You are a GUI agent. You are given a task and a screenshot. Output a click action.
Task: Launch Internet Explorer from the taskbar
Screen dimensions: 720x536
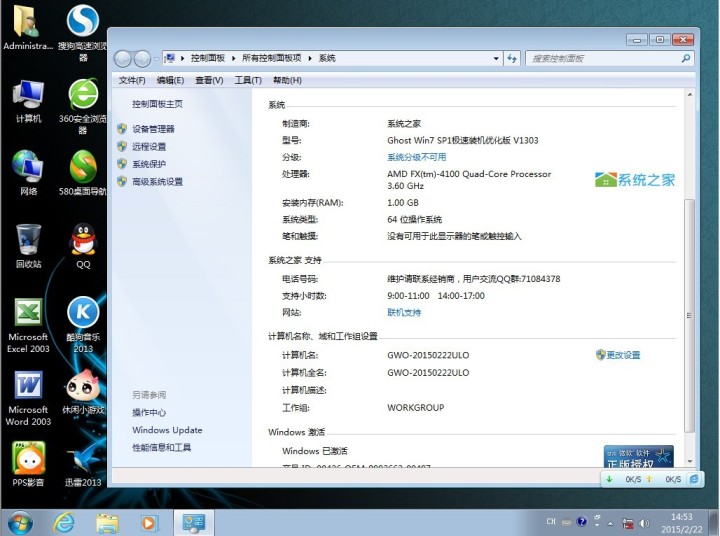click(64, 523)
